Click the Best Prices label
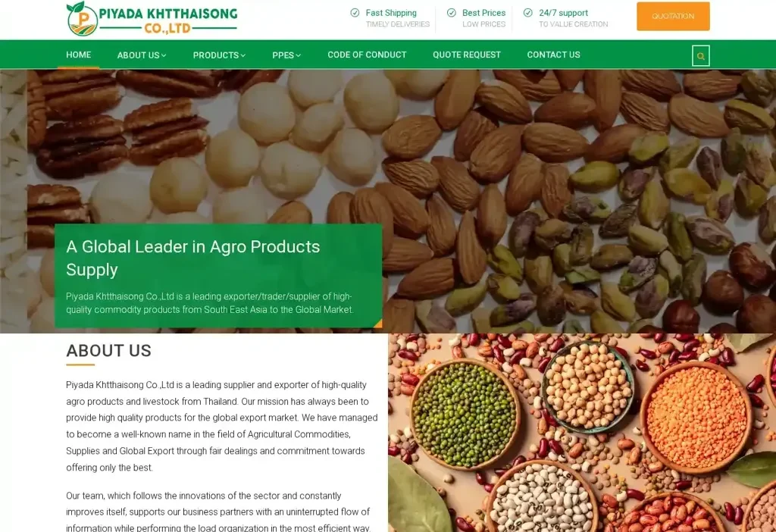Screen dimensions: 776x532 483,13
